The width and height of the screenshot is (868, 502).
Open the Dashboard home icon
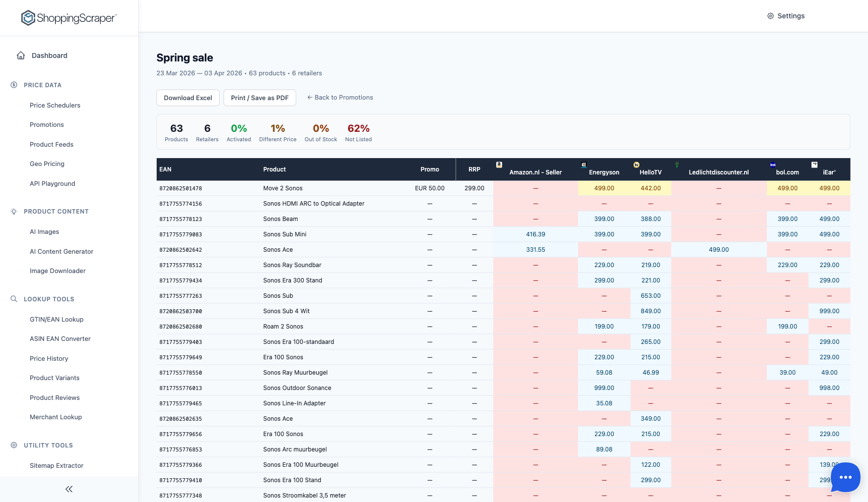(20, 56)
